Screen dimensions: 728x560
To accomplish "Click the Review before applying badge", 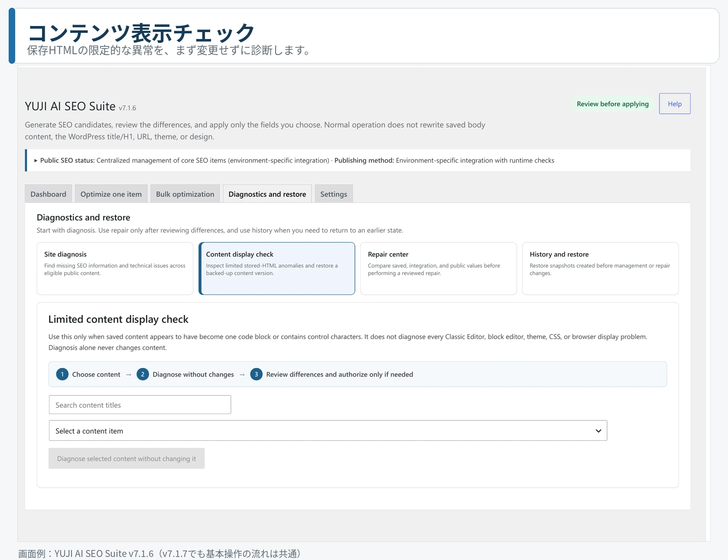I will [x=612, y=104].
